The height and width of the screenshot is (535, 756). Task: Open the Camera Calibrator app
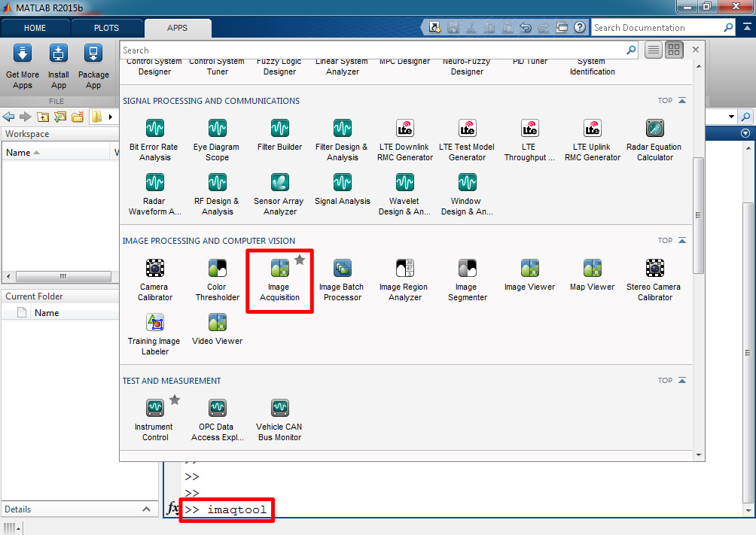[x=154, y=280]
